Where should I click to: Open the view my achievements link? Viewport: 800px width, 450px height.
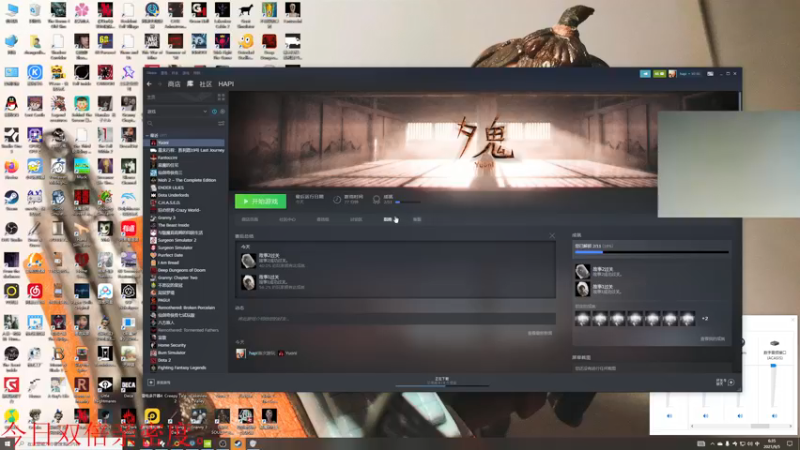pos(712,339)
